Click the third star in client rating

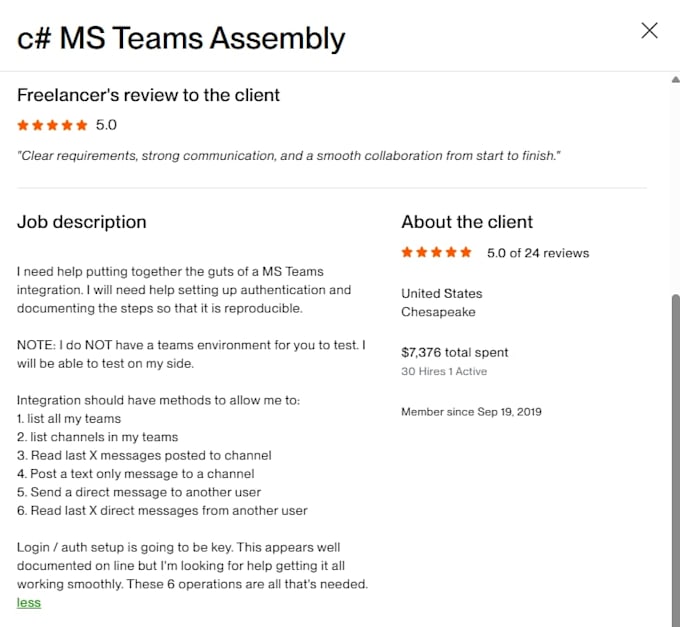(436, 252)
